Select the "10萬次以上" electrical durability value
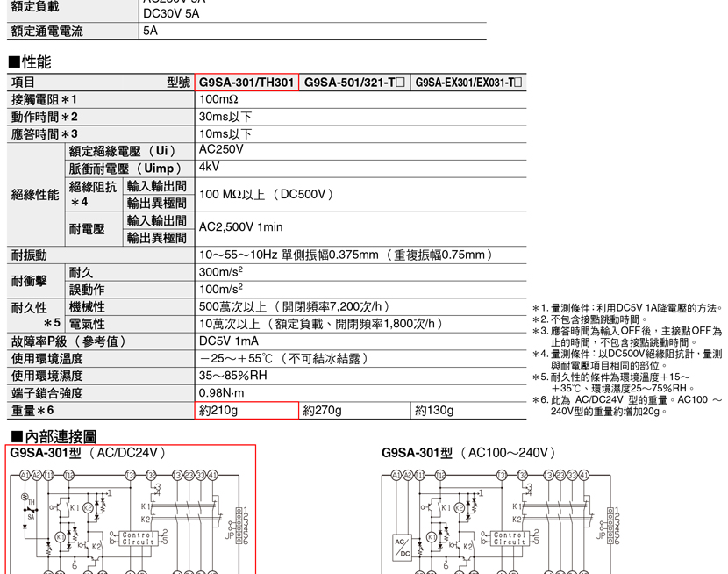Screen dimensions: 728x574 (229, 324)
